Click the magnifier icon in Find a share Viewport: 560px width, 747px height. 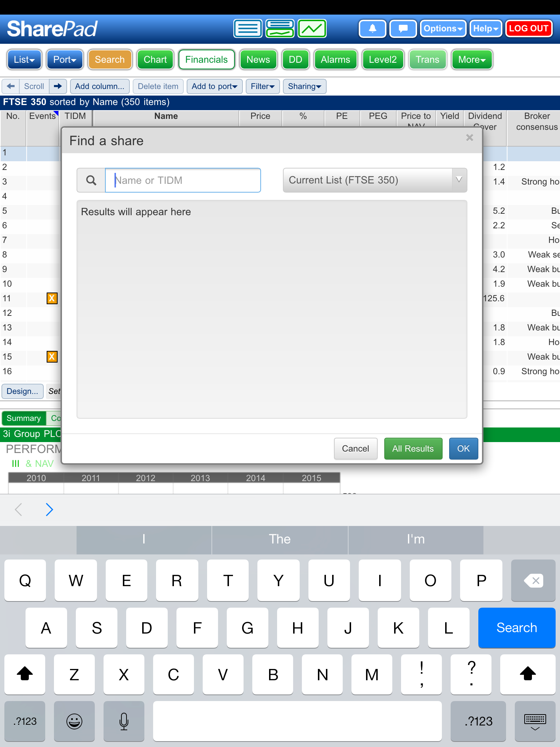click(91, 180)
